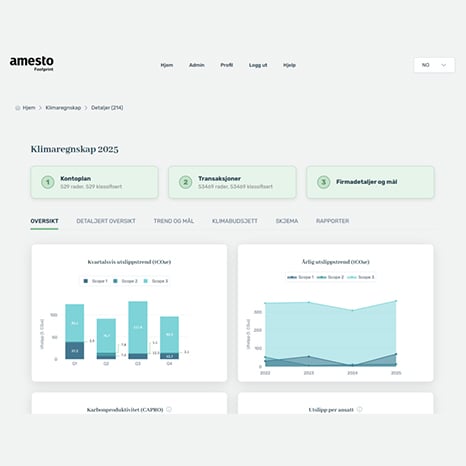
Task: Open step 2 Transaksjoner card
Action: pos(232,182)
